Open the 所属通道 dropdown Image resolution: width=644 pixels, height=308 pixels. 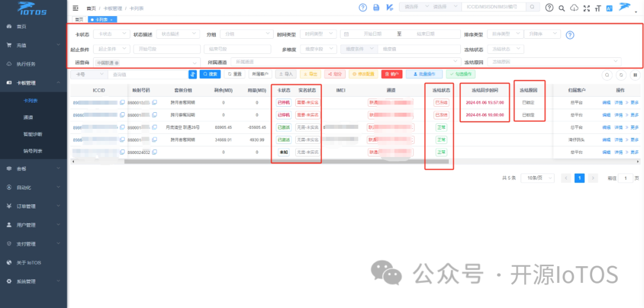[x=346, y=61]
